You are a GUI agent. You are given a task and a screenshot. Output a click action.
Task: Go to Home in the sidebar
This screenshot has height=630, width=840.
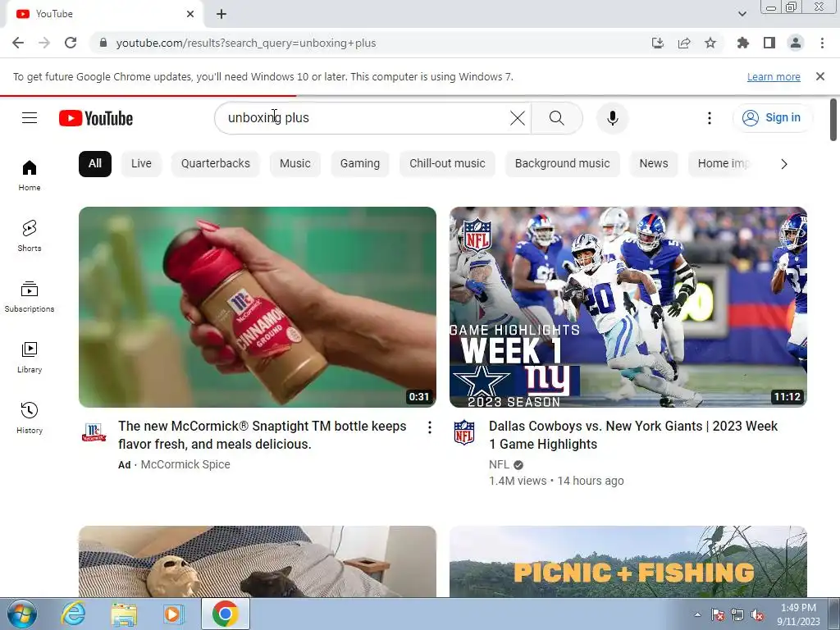tap(30, 176)
